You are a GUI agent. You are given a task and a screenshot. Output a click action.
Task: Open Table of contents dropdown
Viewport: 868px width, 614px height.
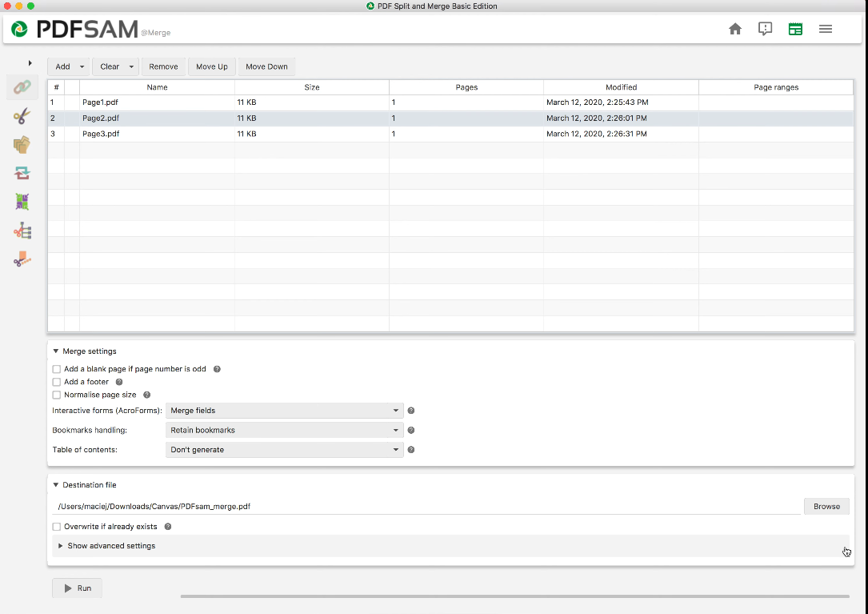285,449
